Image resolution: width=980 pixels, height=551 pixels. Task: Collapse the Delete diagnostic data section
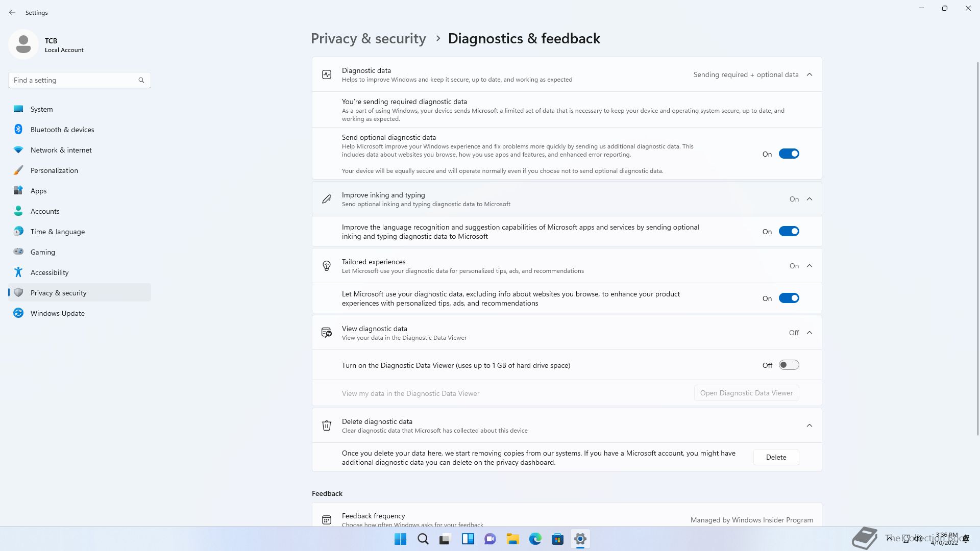point(810,425)
